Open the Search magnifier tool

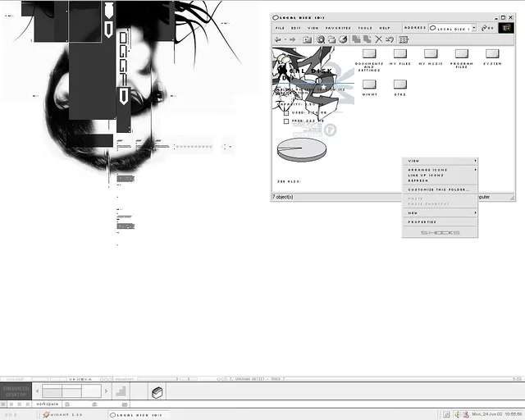point(321,39)
